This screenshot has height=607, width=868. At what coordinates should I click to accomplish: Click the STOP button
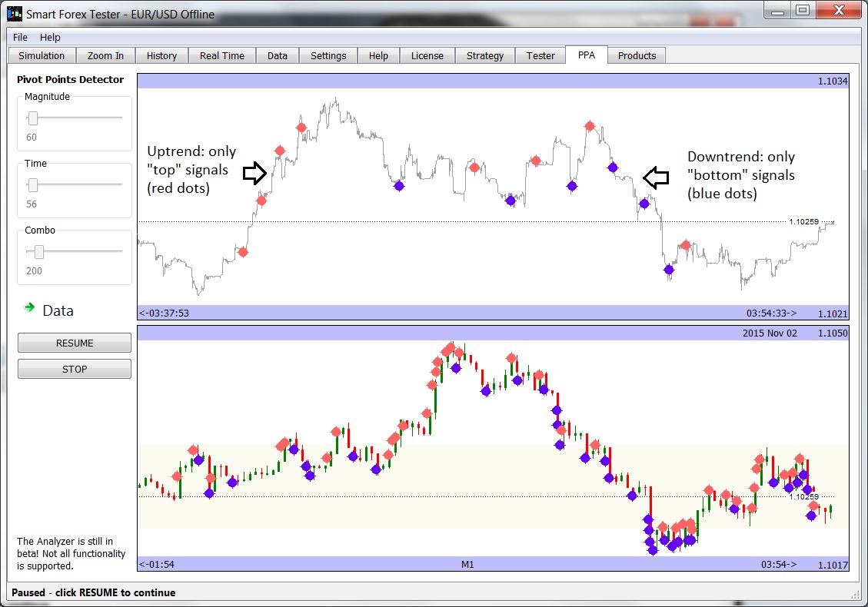(74, 369)
